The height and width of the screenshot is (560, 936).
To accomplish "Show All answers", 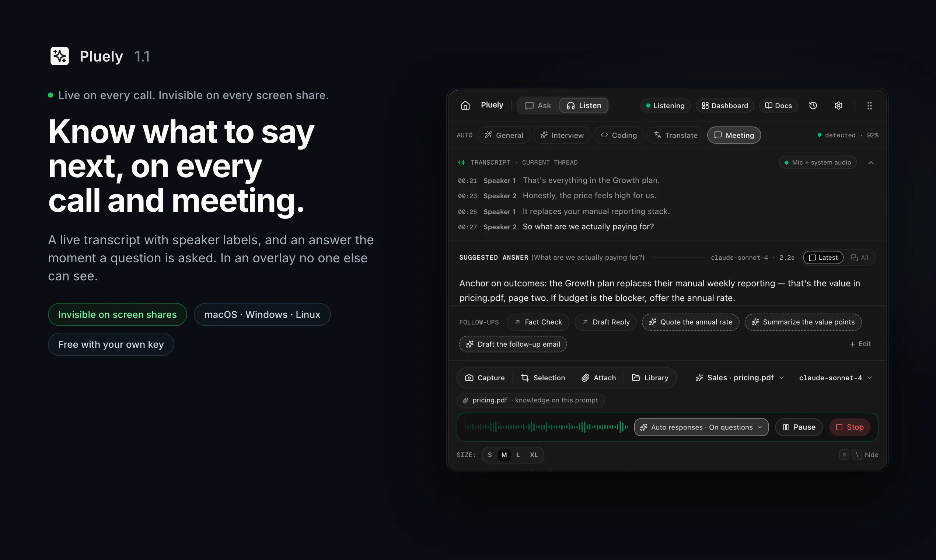I will pyautogui.click(x=859, y=258).
